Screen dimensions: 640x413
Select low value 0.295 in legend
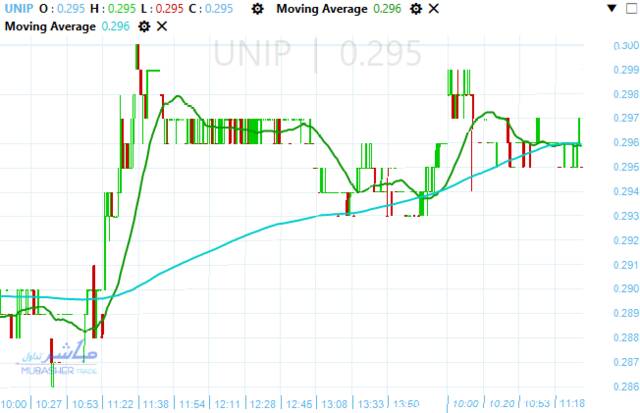169,9
